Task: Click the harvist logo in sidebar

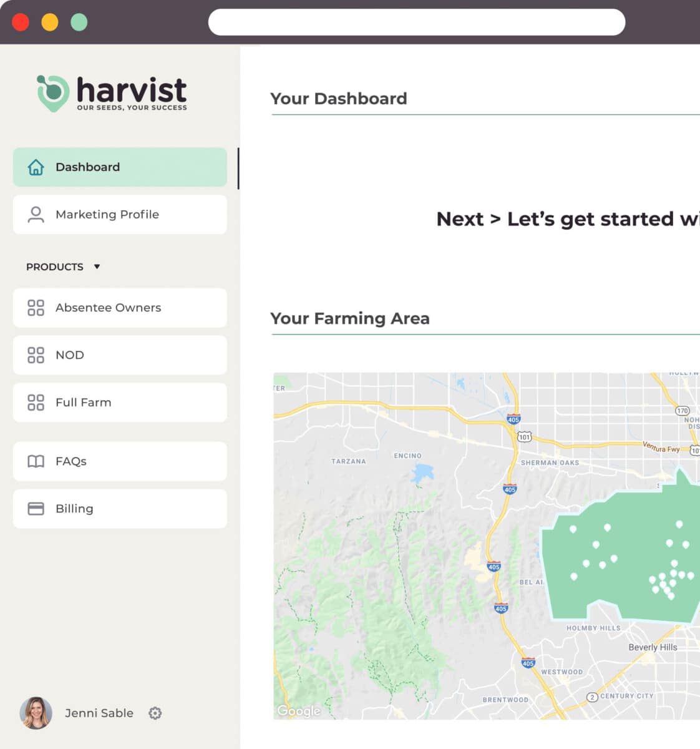Action: (112, 94)
